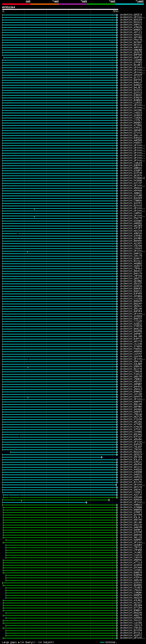146x644 pixels.
Task: Select hit label UniRef100_B9IHJ0
Action: (131, 22)
